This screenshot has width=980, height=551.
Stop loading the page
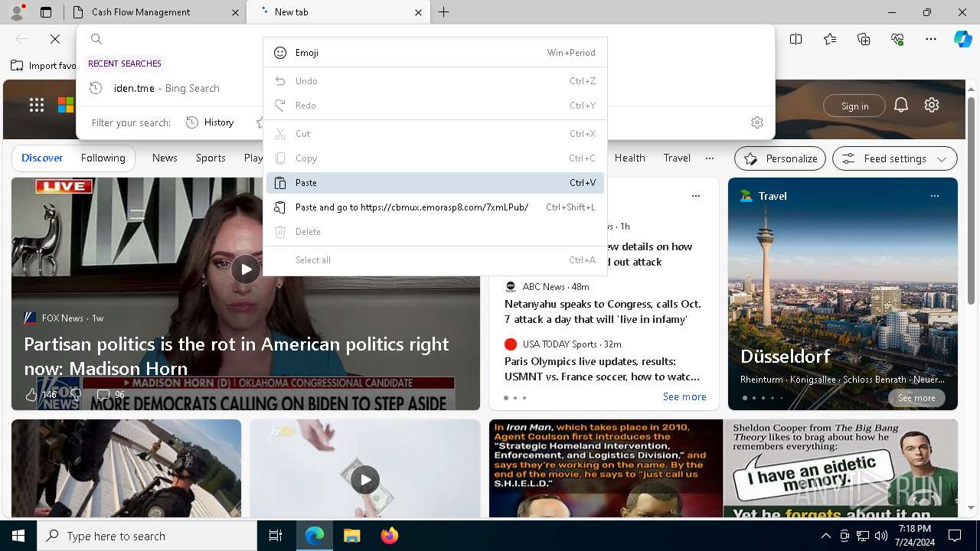[x=55, y=39]
